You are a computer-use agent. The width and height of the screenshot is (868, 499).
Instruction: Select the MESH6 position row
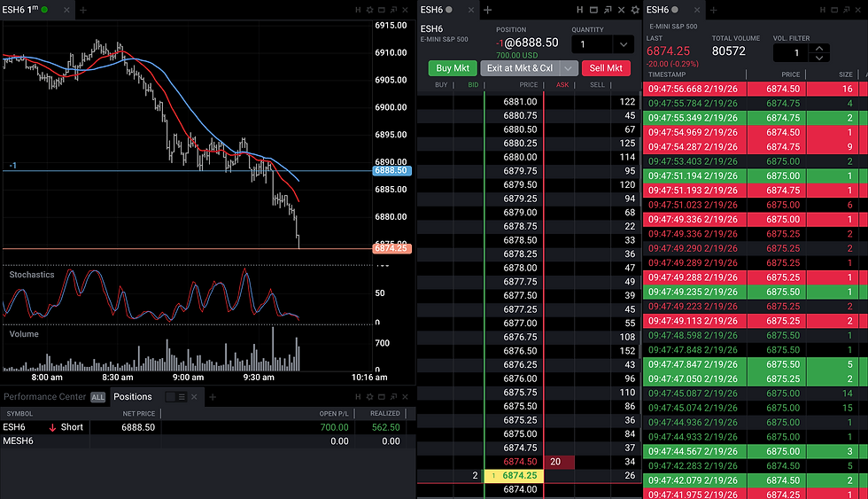(x=207, y=441)
